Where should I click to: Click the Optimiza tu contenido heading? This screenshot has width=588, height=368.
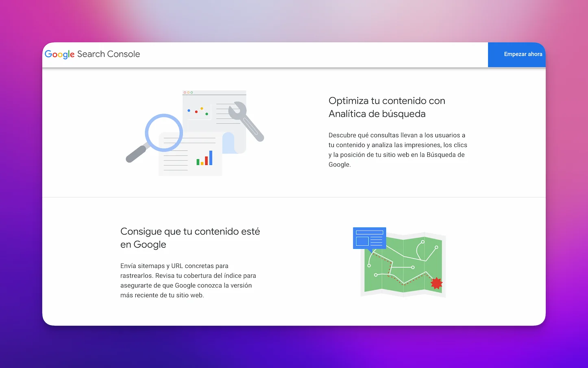386,107
